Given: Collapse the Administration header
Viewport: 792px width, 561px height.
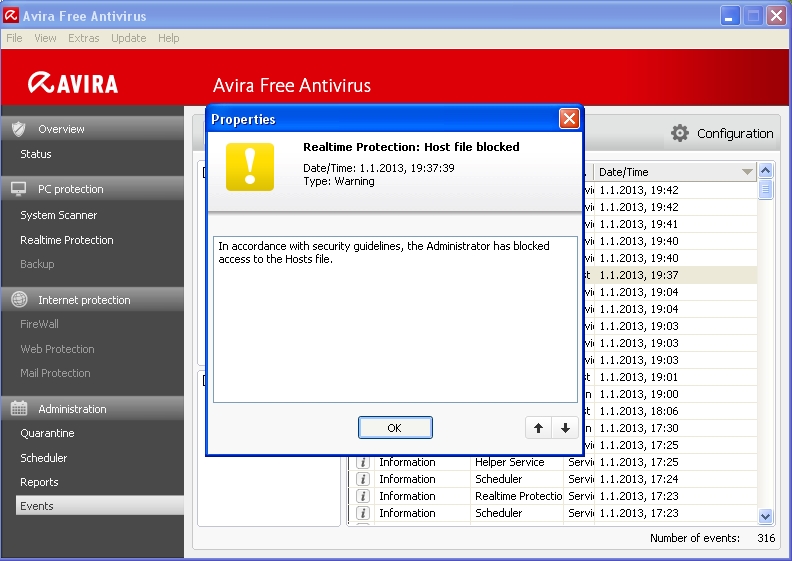Looking at the screenshot, I should click(x=92, y=409).
